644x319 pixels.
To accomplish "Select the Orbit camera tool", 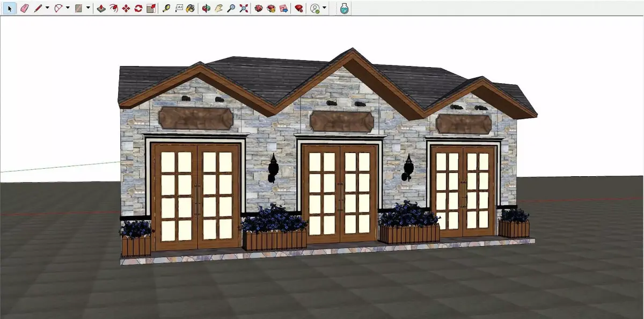I will click(206, 8).
